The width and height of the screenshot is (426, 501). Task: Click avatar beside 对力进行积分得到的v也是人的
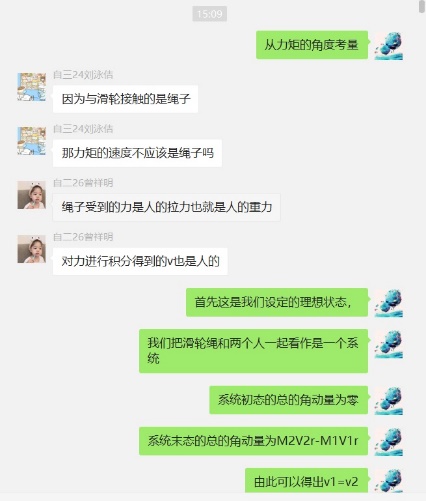click(32, 249)
